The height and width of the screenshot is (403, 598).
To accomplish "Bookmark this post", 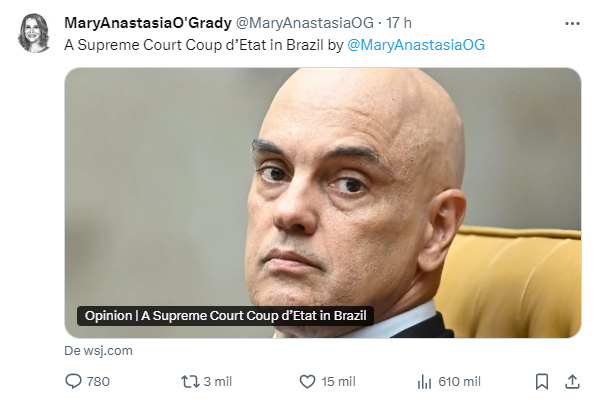I will 542,381.
